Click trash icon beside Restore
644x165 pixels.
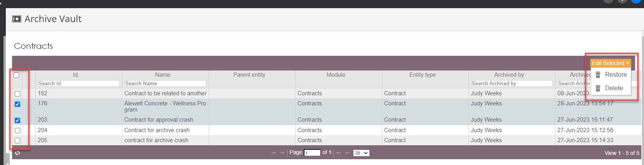pyautogui.click(x=598, y=75)
